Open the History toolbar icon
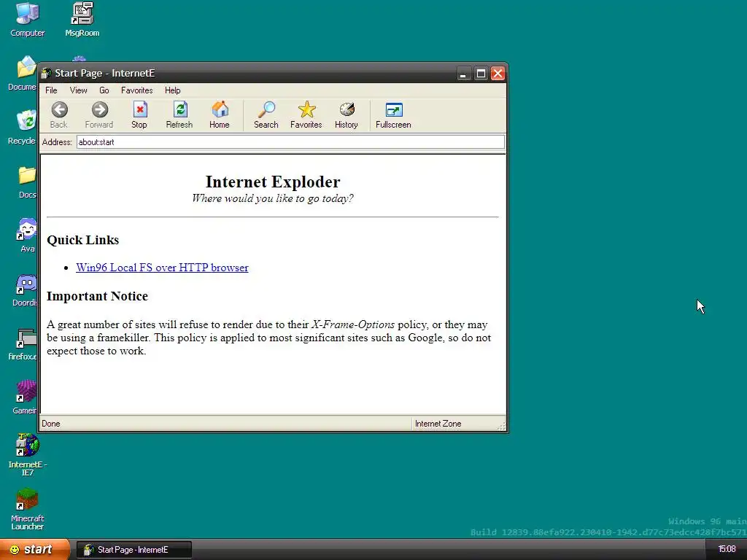 [347, 109]
